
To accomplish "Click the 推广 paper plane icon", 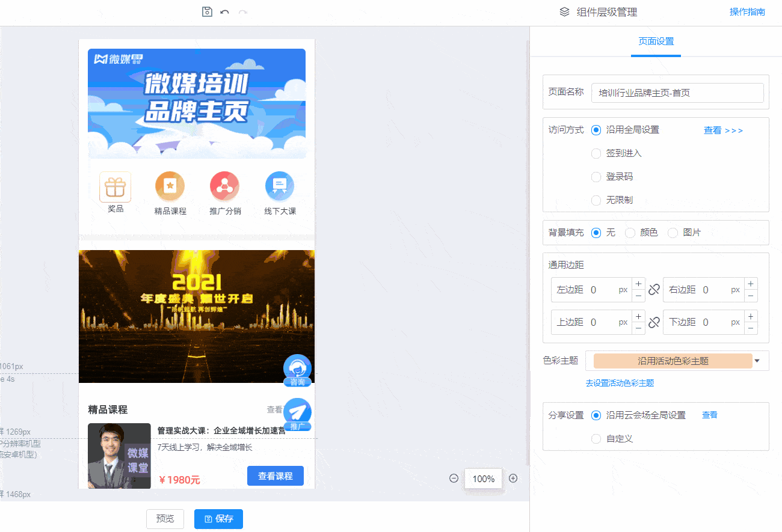I will coord(297,414).
